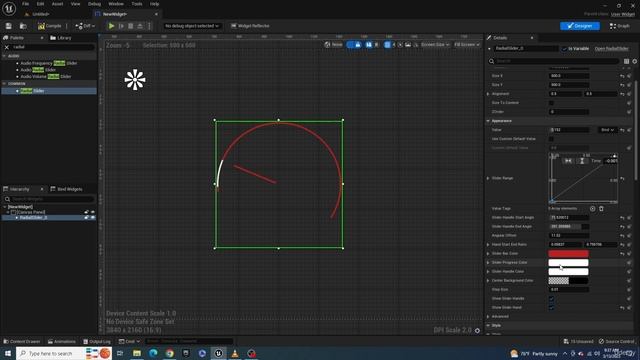This screenshot has width=640, height=360.
Task: Click the Slider Bar Color red swatch
Action: pyautogui.click(x=568, y=254)
